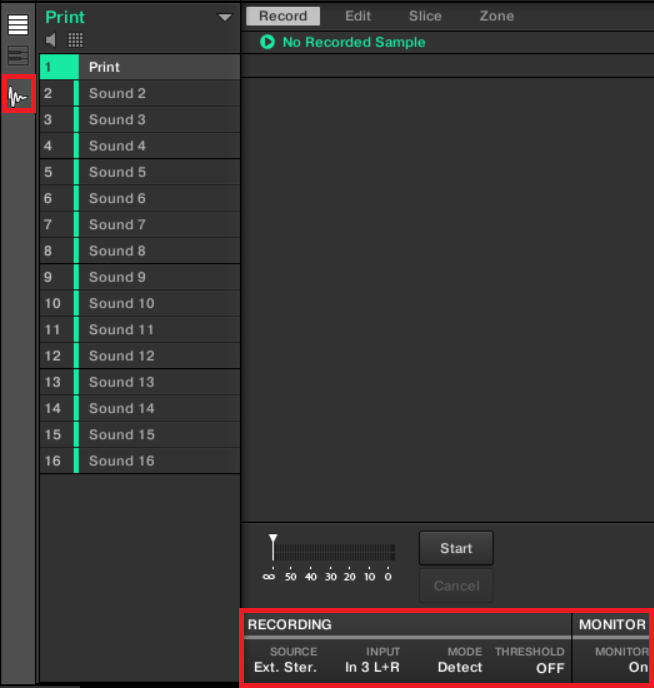Click the number 16 slot index
Screen dimensions: 654x688
point(53,461)
